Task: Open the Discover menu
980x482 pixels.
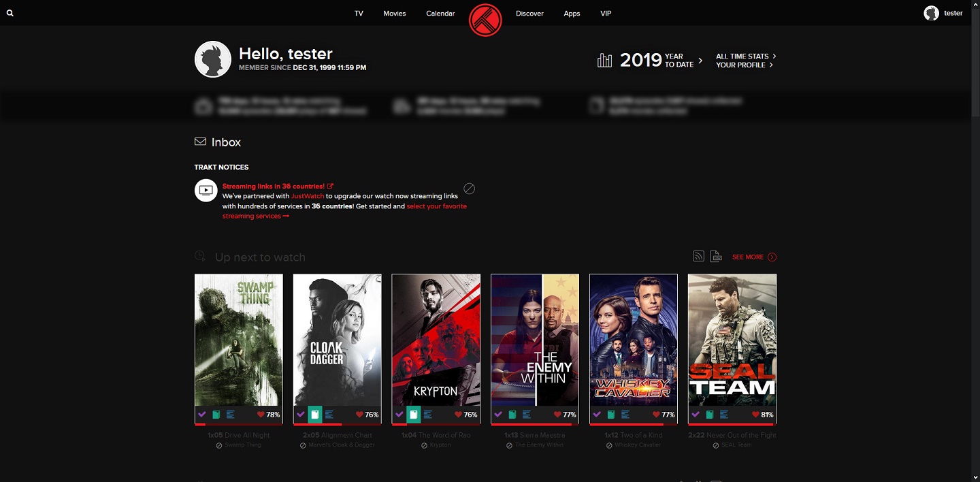Action: click(529, 13)
